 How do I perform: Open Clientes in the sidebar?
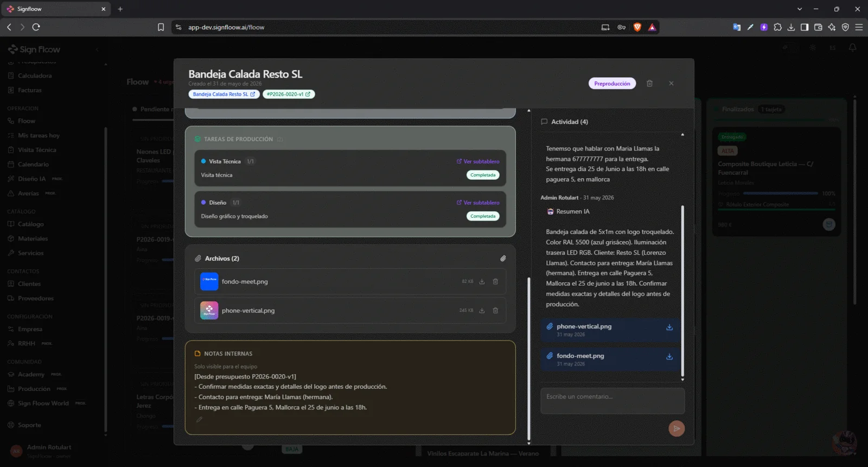click(29, 284)
